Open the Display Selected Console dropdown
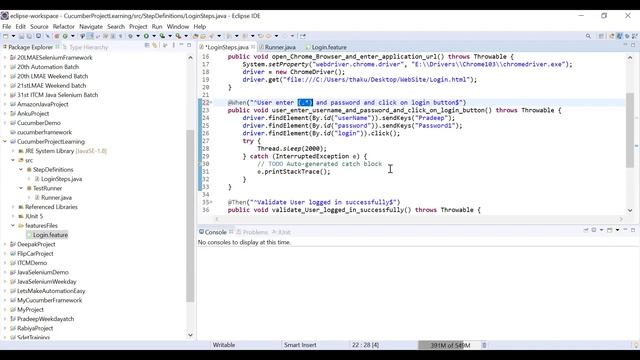The image size is (640, 360). 602,230
